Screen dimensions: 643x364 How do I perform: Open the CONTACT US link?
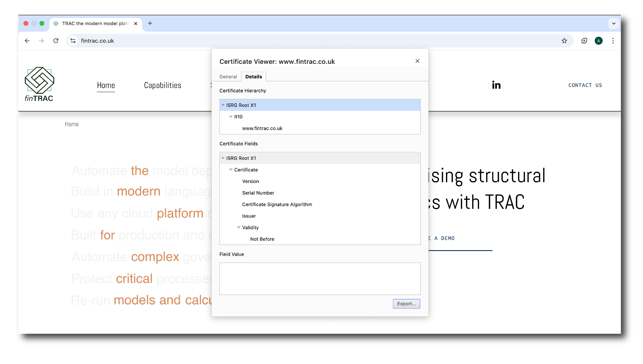pos(585,85)
